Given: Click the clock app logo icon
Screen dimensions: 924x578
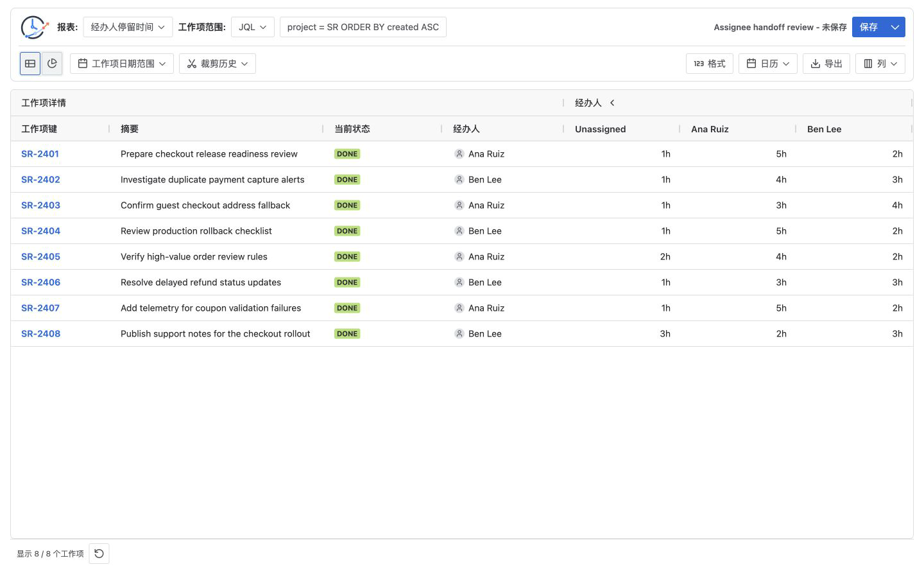Looking at the screenshot, I should [34, 27].
